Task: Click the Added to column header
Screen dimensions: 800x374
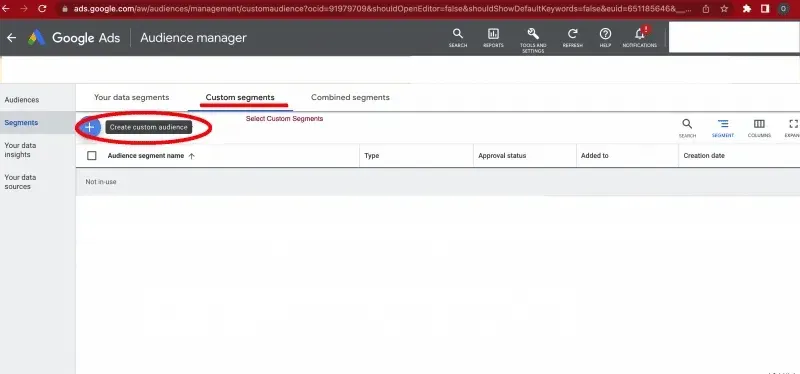Action: click(595, 156)
